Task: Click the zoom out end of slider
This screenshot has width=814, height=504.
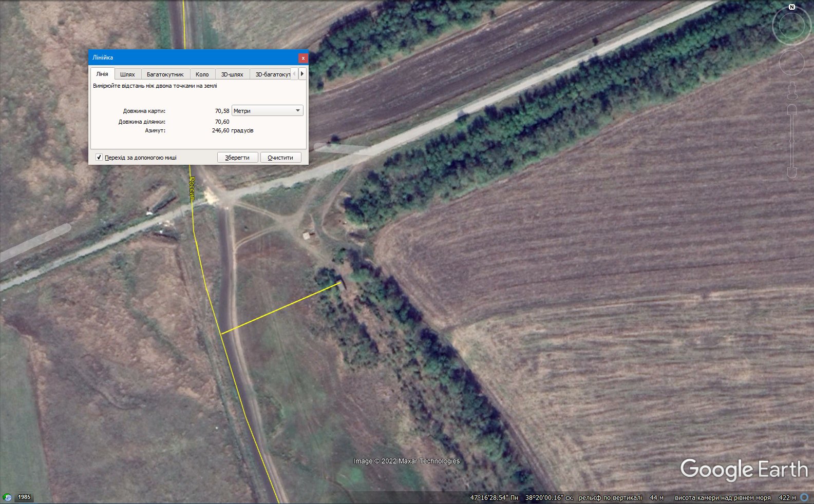Action: pos(792,172)
